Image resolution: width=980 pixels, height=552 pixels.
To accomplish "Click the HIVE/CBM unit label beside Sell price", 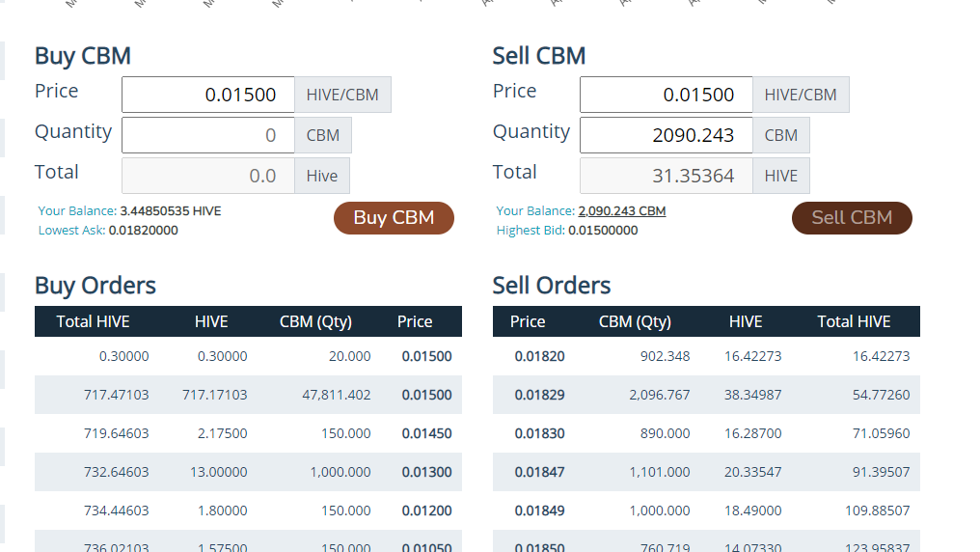I will tap(801, 95).
